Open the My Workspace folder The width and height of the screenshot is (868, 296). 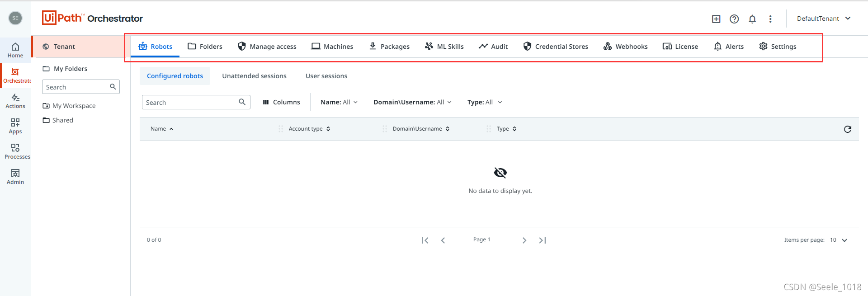[x=69, y=106]
